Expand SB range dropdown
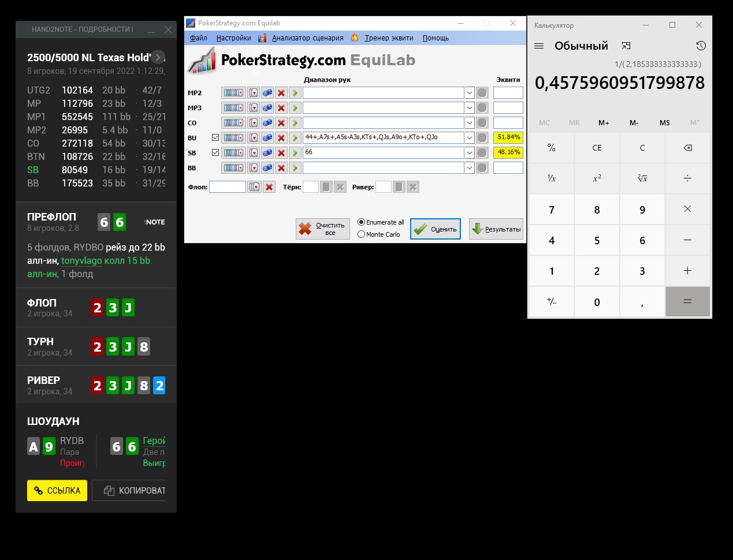733x560 pixels. pos(470,153)
